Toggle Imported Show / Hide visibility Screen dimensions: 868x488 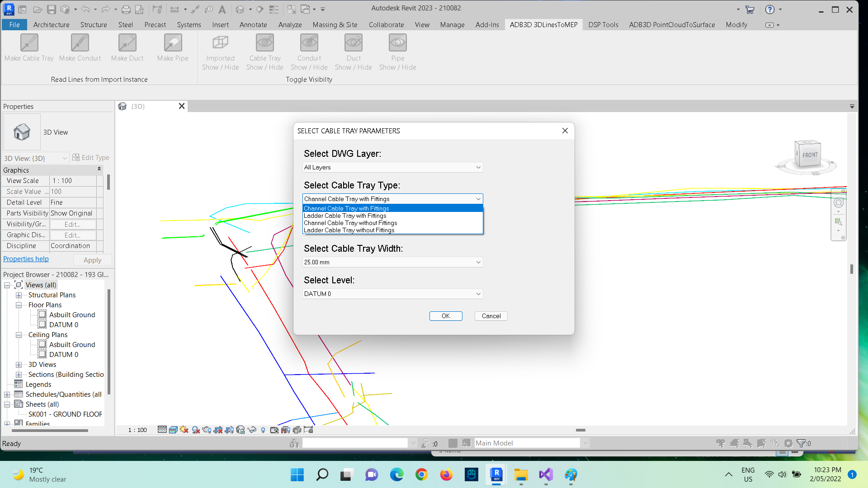click(x=220, y=43)
